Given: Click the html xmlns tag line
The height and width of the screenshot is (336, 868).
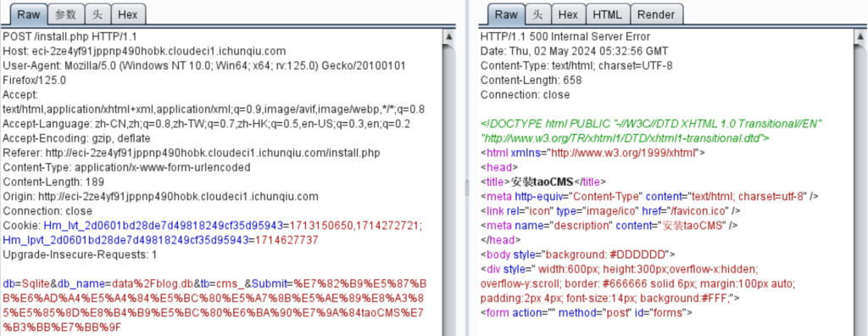Looking at the screenshot, I should 593,153.
